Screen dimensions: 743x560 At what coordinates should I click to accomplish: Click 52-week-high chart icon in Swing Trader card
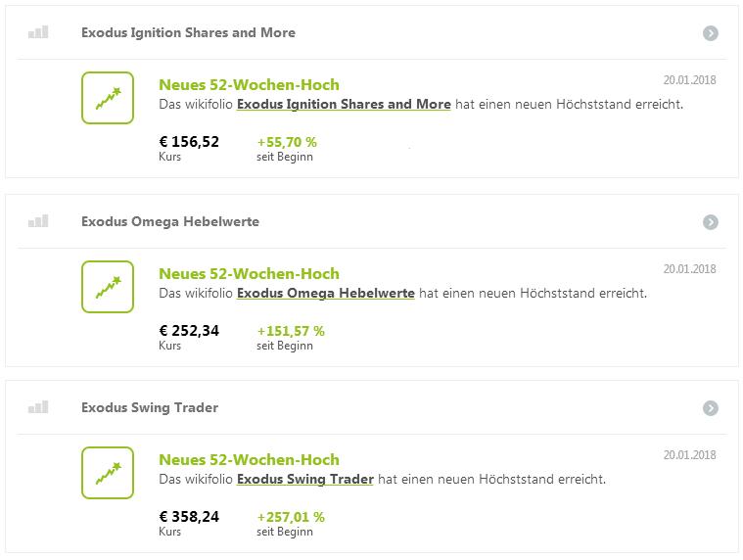108,473
